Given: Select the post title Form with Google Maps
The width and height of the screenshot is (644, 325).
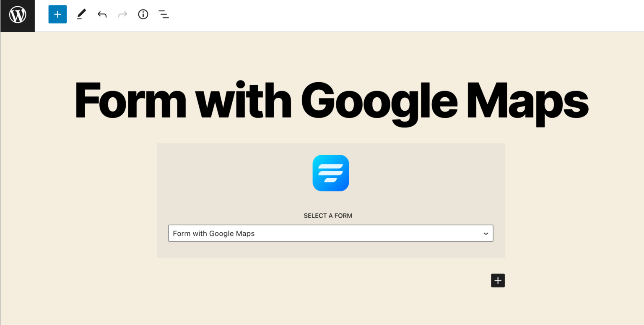Looking at the screenshot, I should click(331, 101).
